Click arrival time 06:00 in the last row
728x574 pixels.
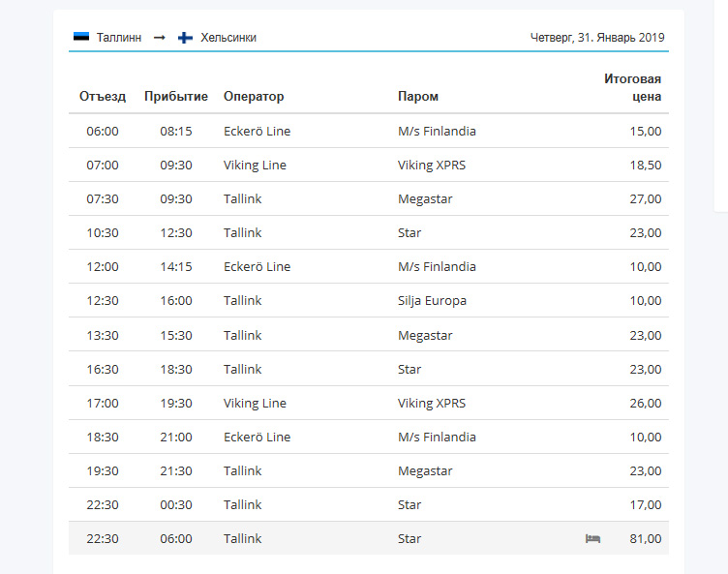point(176,539)
